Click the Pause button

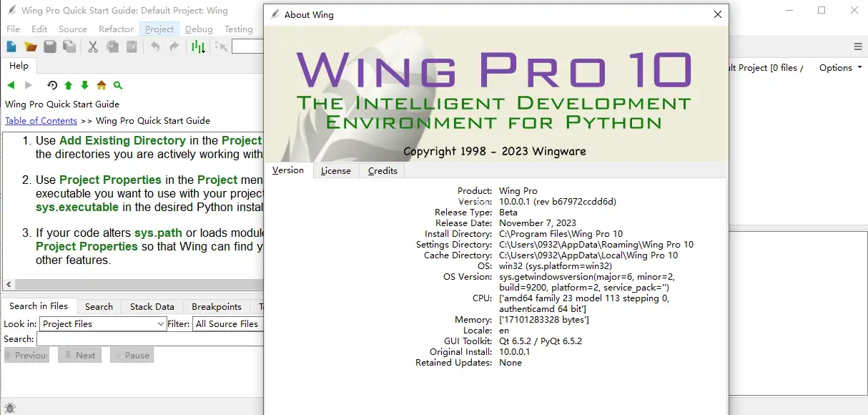(132, 355)
